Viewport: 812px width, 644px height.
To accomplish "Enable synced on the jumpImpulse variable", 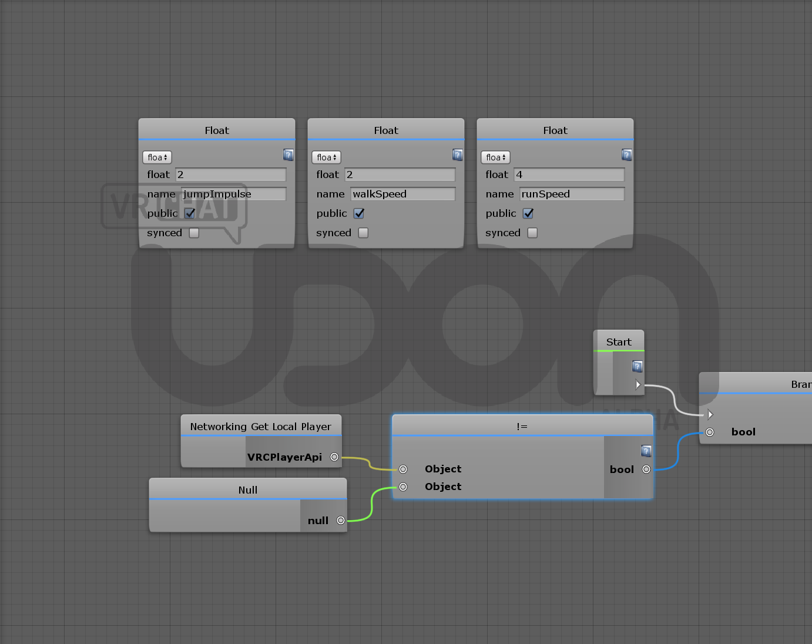I will (194, 233).
